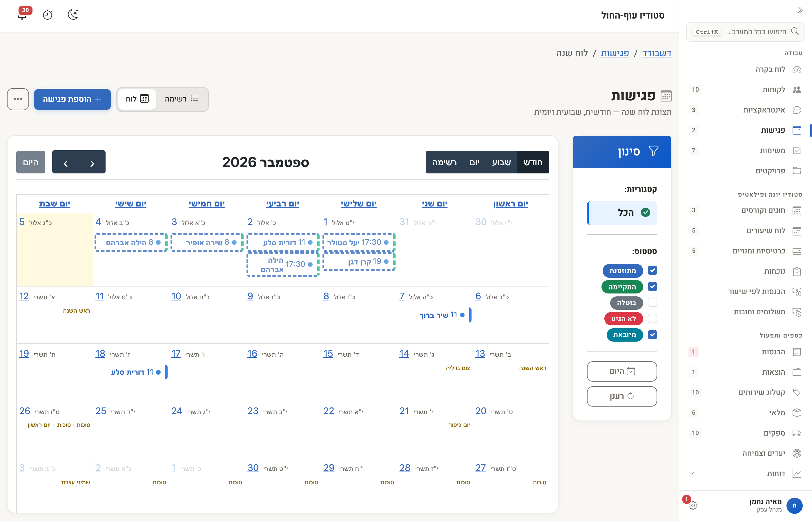Screen dimensions: 812x522
Task: Click the timer stopwatch icon in header
Action: tap(48, 15)
